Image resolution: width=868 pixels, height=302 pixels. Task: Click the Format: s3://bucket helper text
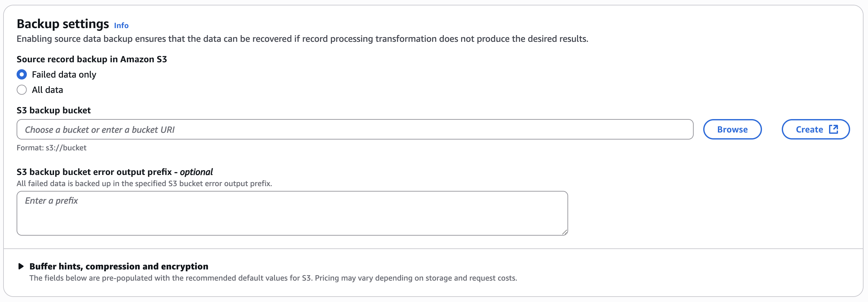click(x=51, y=147)
